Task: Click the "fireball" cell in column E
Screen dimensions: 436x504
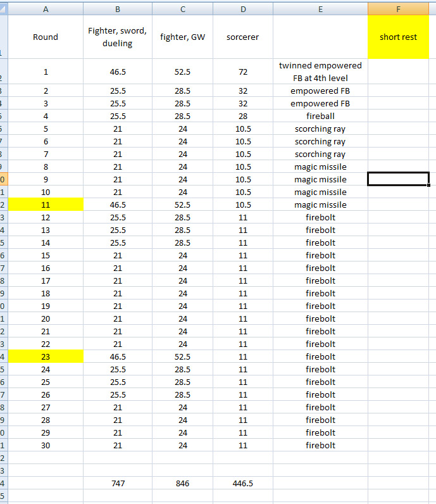Action: pos(320,117)
